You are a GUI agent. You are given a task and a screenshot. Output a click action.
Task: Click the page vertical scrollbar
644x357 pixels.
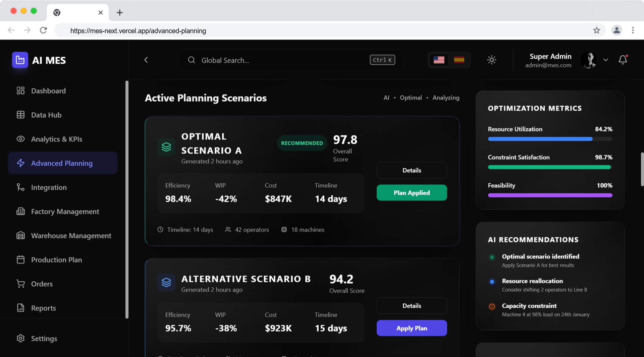tap(642, 169)
